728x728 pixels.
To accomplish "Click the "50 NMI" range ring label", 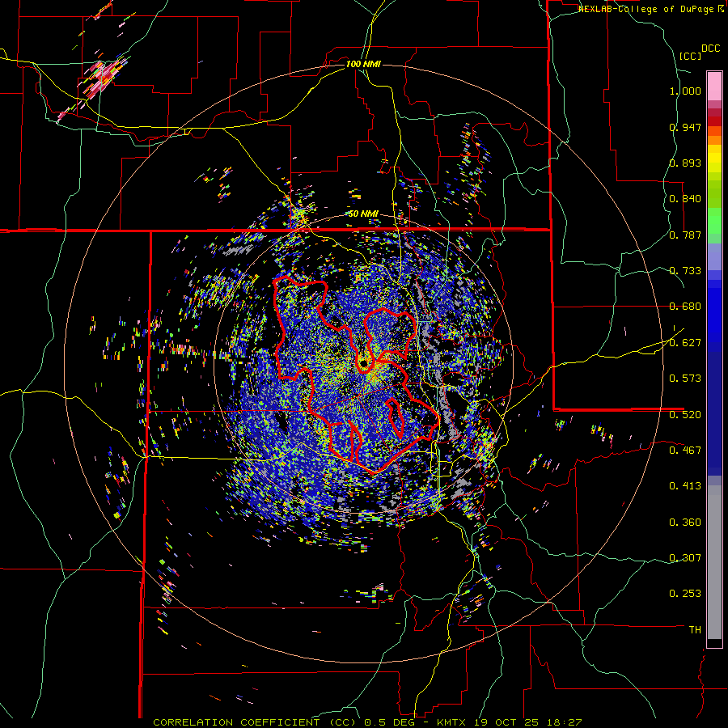I will (x=363, y=214).
